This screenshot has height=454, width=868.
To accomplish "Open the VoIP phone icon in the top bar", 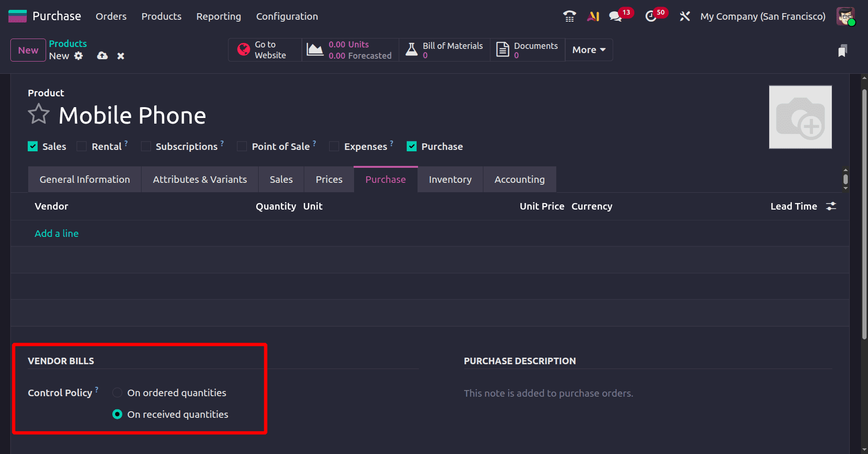I will [x=569, y=16].
